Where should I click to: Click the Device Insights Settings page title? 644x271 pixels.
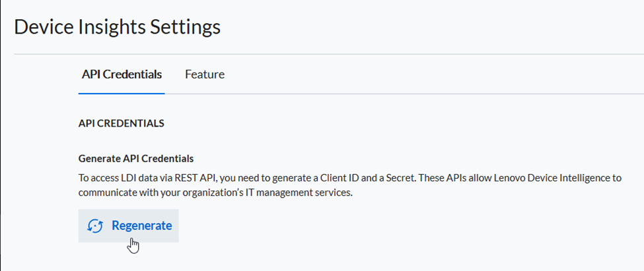[117, 27]
